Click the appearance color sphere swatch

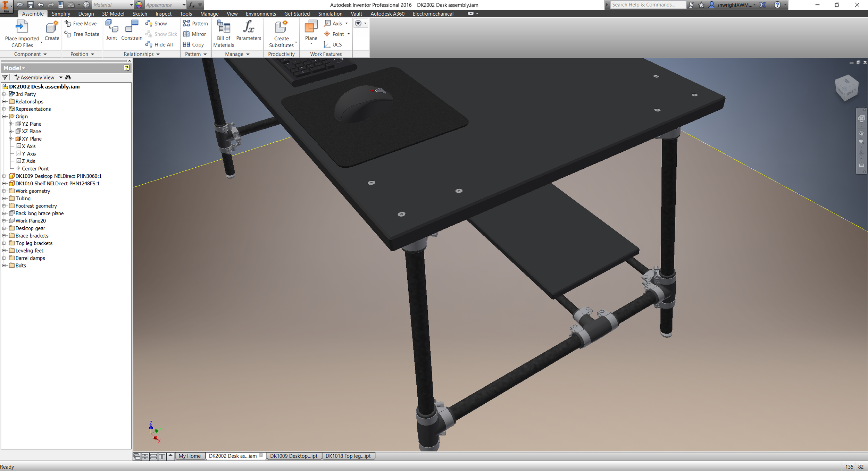[x=139, y=5]
